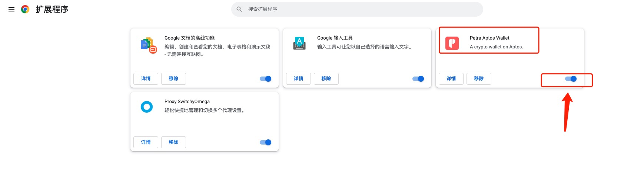
Task: Click the 编辑、创建和查看您的文档 description text
Action: point(218,51)
